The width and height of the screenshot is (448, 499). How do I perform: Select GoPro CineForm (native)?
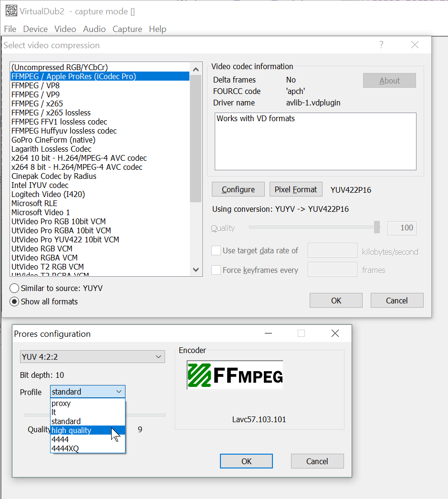(100, 140)
